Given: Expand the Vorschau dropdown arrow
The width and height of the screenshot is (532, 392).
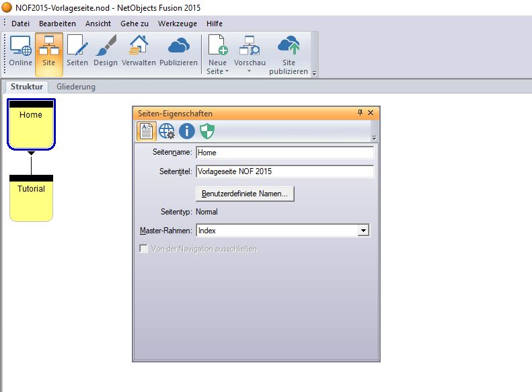Looking at the screenshot, I should pyautogui.click(x=249, y=71).
